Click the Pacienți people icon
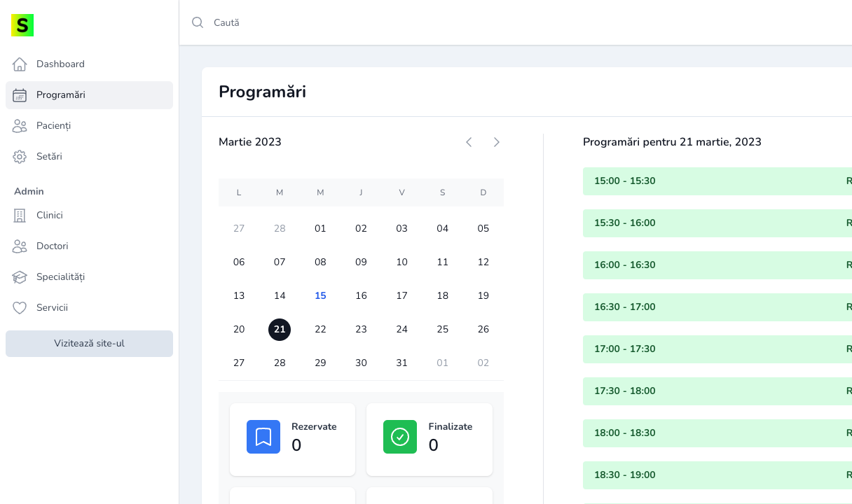 20,126
